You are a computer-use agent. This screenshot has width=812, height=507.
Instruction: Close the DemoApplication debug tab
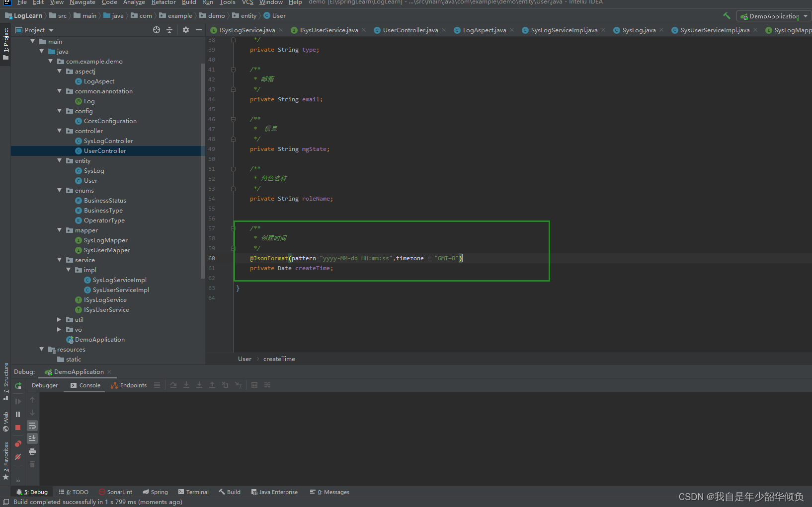(109, 372)
